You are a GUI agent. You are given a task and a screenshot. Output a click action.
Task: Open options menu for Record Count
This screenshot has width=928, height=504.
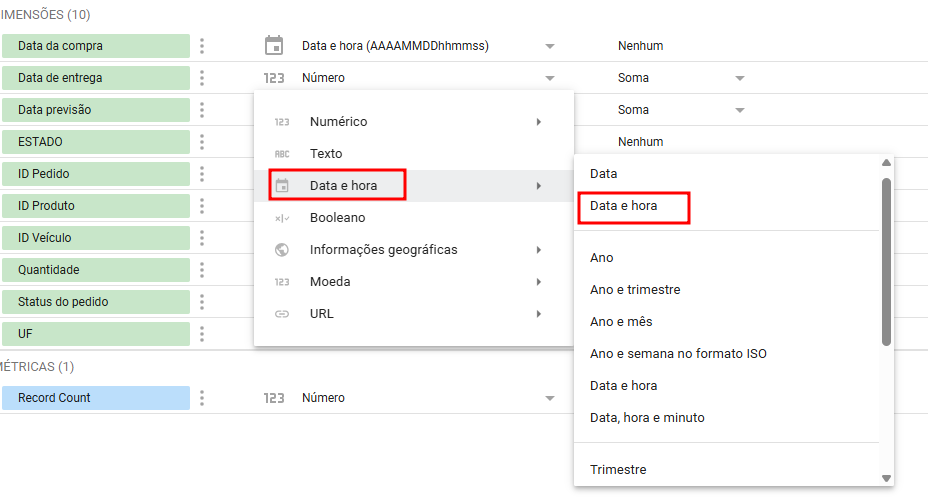click(x=202, y=398)
